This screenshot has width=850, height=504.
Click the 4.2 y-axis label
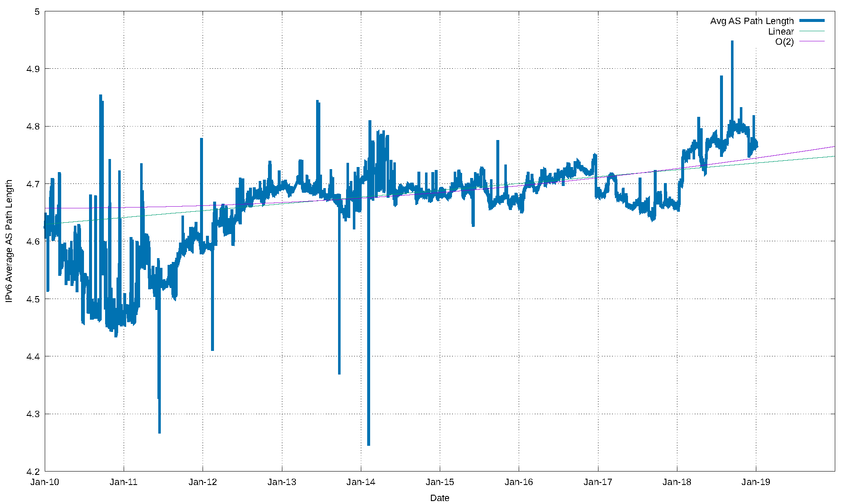(x=33, y=472)
